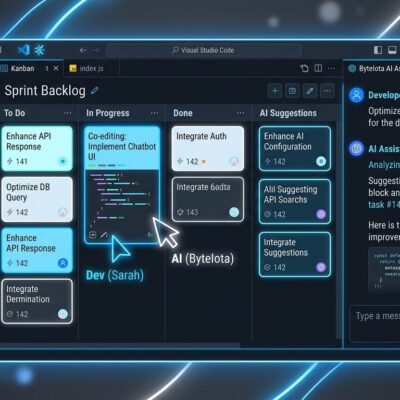
Task: Go back with the left arrow
Action: point(83,50)
